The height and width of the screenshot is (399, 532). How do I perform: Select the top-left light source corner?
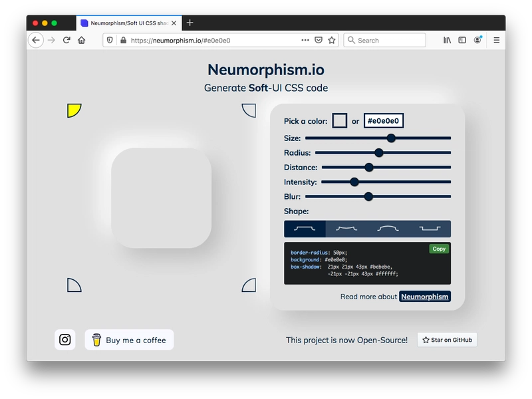74,110
